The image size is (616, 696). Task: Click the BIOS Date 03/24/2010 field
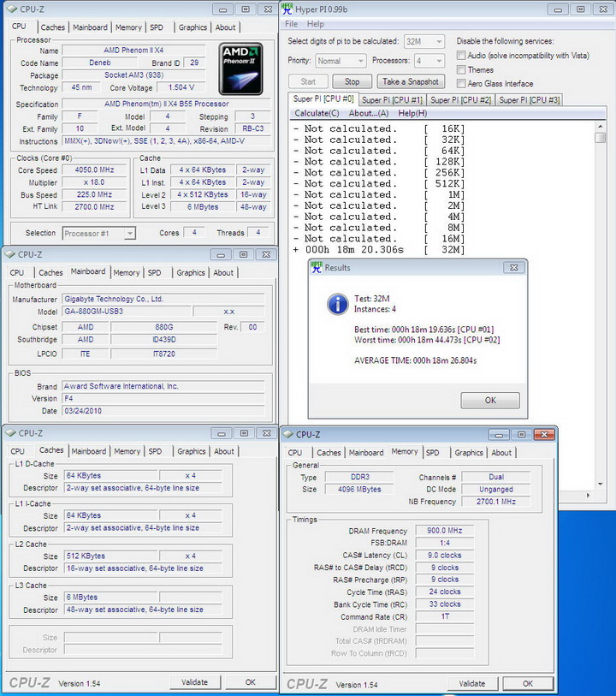tap(163, 411)
